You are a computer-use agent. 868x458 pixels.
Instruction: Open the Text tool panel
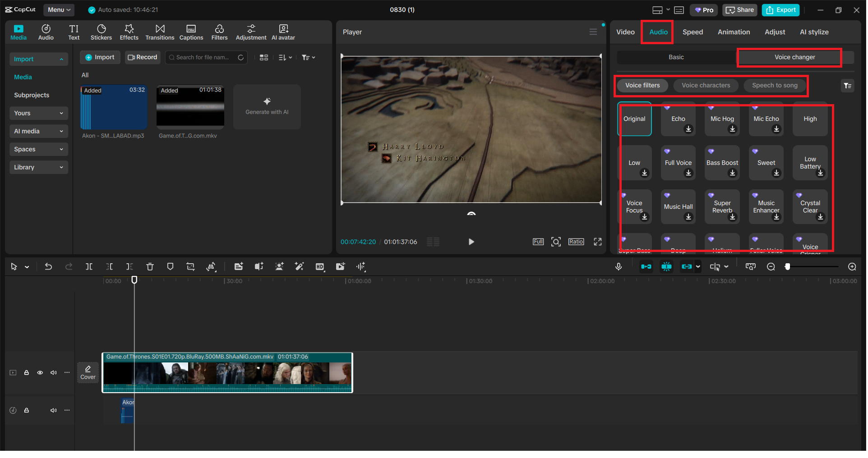coord(74,32)
